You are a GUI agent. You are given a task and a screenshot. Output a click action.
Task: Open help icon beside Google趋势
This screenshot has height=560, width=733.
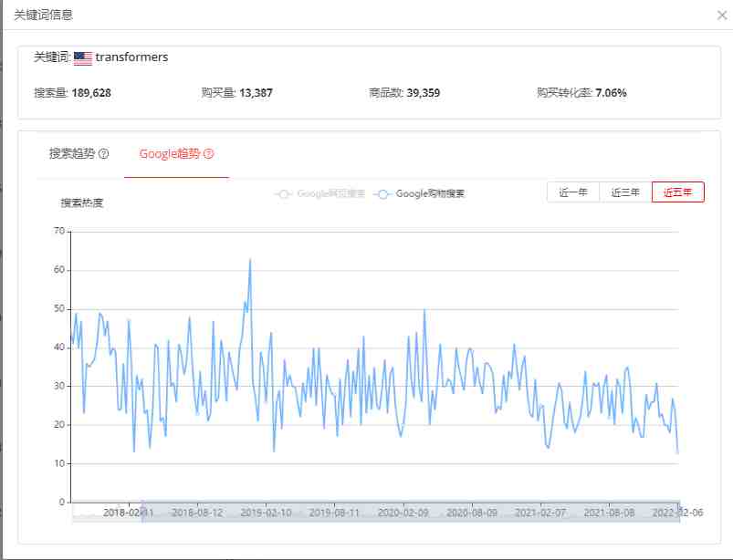click(208, 153)
